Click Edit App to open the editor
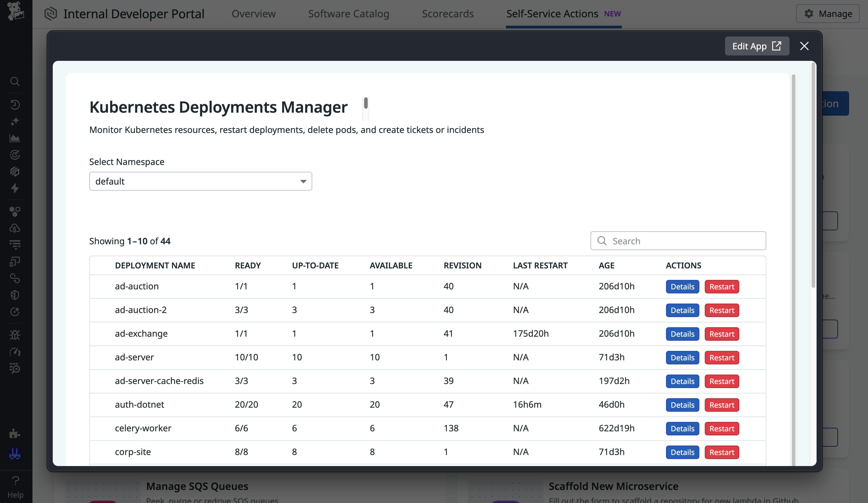The width and height of the screenshot is (868, 503). click(757, 46)
